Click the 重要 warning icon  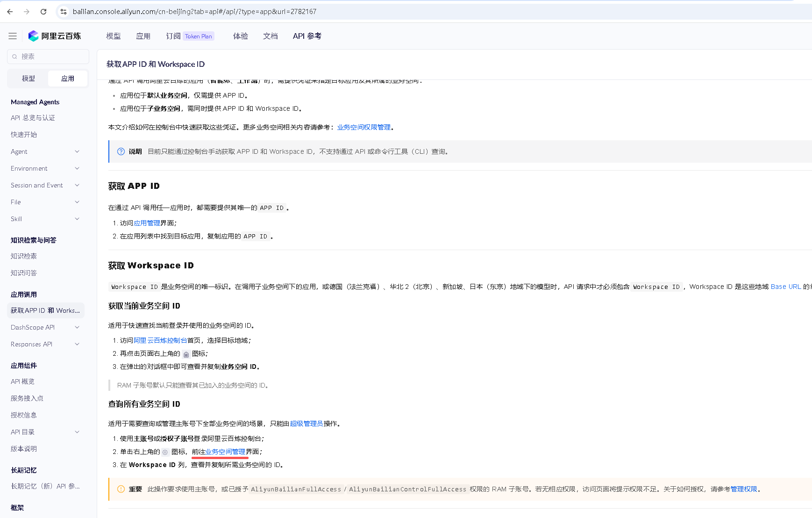[121, 489]
